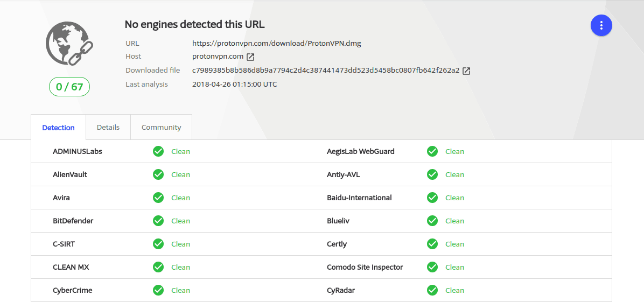This screenshot has height=302, width=644.
Task: Click the AlienVault engine name
Action: pyautogui.click(x=70, y=174)
